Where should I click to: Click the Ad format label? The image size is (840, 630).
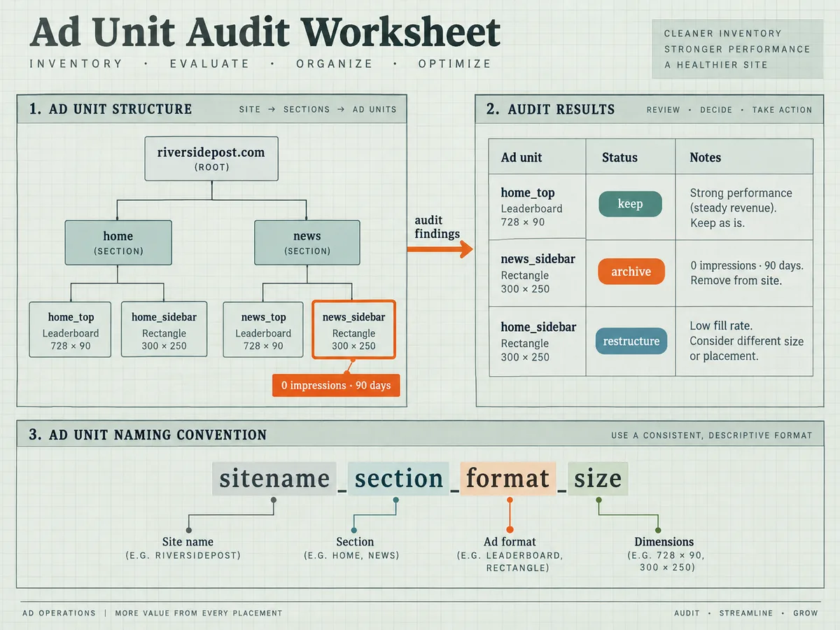coord(510,542)
